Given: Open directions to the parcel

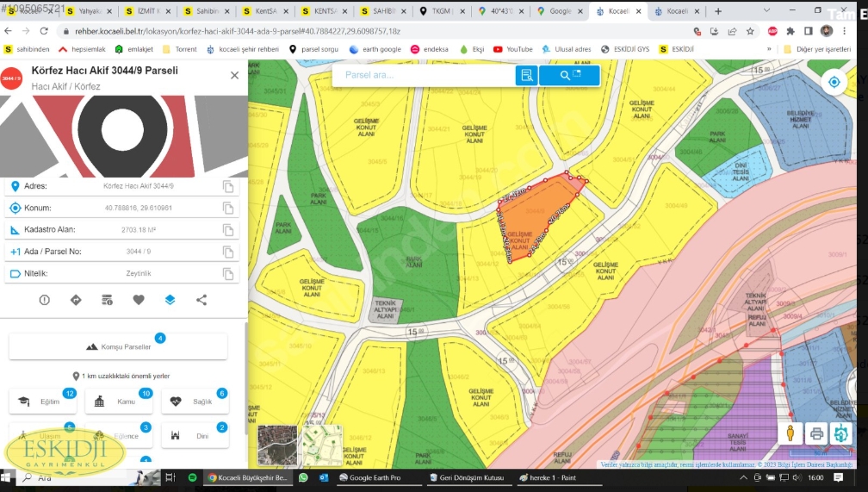Looking at the screenshot, I should coord(76,300).
